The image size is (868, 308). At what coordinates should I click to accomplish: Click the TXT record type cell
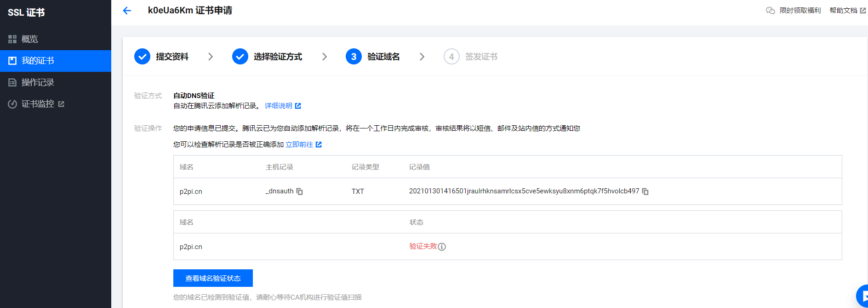[358, 192]
